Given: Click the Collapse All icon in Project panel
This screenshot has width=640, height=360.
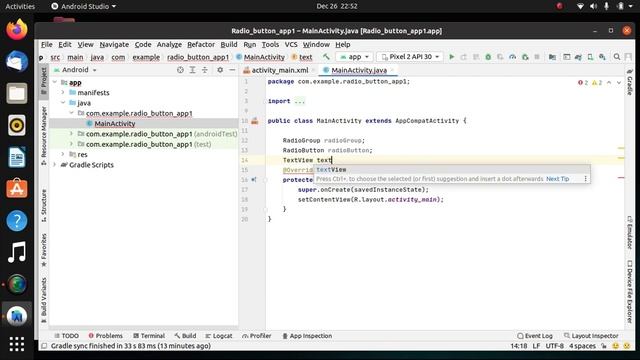Looking at the screenshot, I should click(204, 70).
